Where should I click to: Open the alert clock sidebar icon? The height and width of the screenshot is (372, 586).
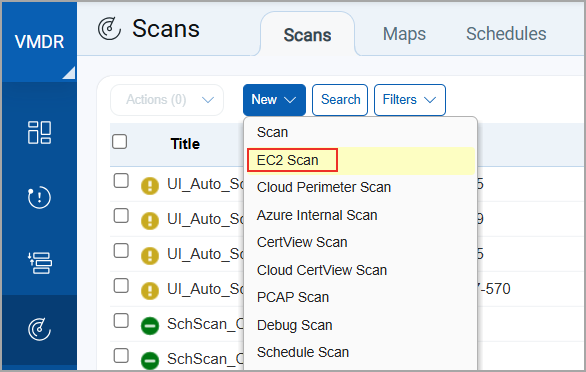click(x=39, y=197)
